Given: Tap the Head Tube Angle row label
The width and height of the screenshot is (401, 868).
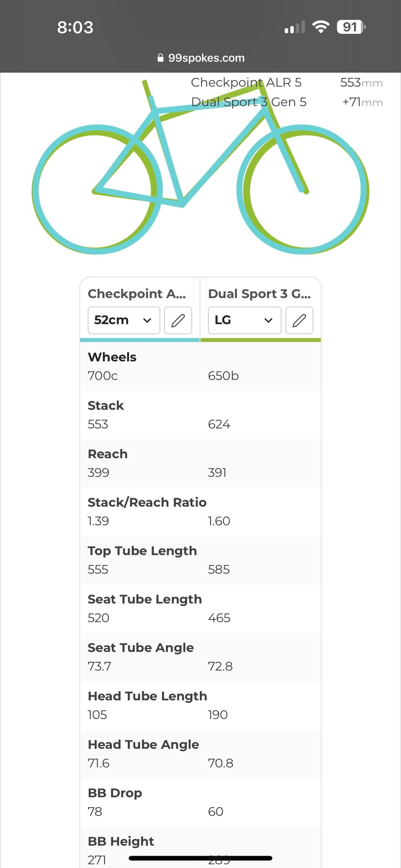Looking at the screenshot, I should tap(143, 744).
